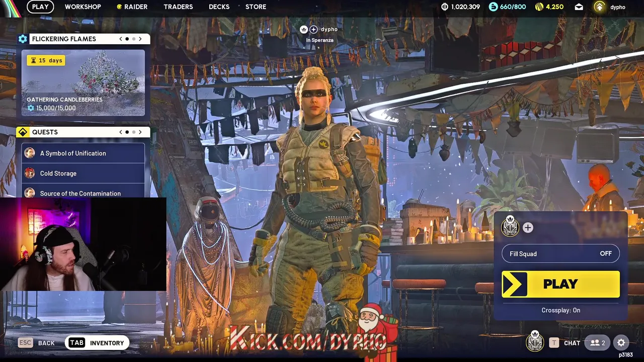Click the Quests diamond header icon
Screen dimensions: 644x362
click(23, 132)
